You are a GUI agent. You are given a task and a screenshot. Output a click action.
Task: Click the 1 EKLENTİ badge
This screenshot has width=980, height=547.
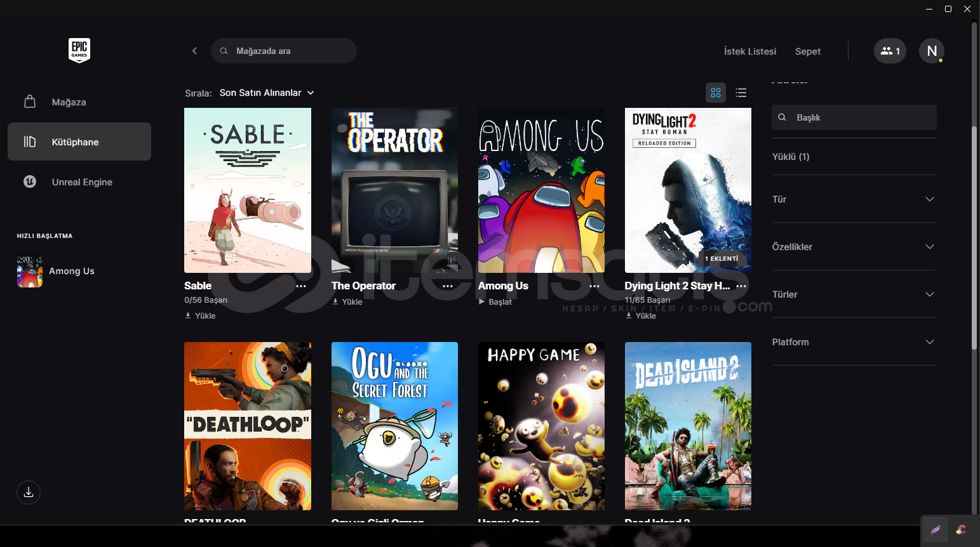click(722, 258)
